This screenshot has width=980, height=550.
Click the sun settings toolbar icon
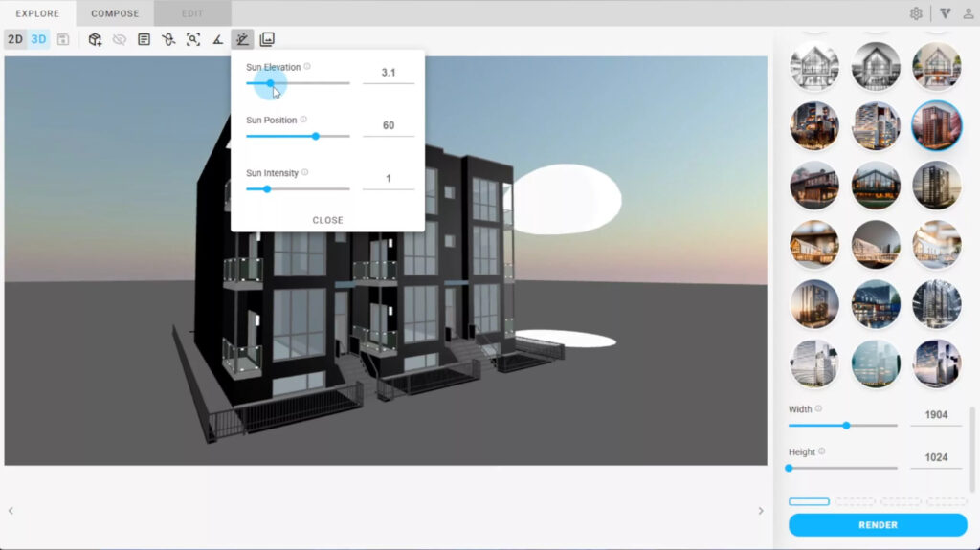pyautogui.click(x=242, y=39)
